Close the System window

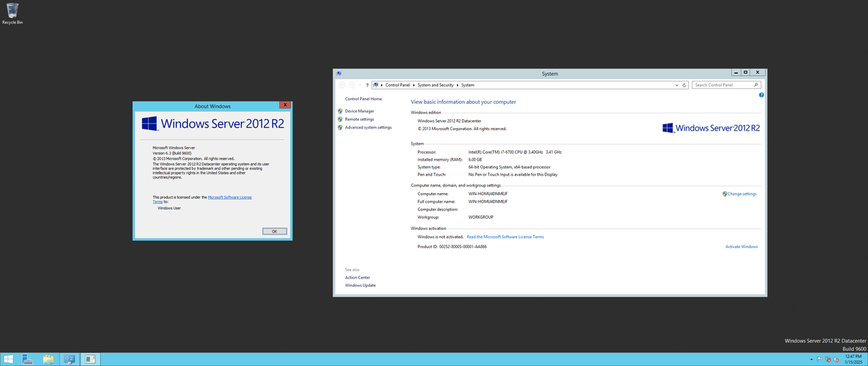[x=758, y=72]
